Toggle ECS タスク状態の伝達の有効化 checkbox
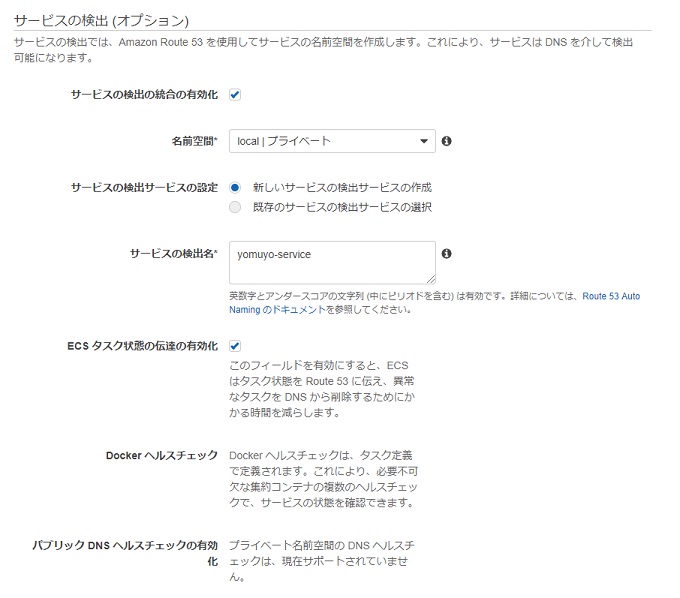Screen dimensions: 680x598 click(235, 346)
